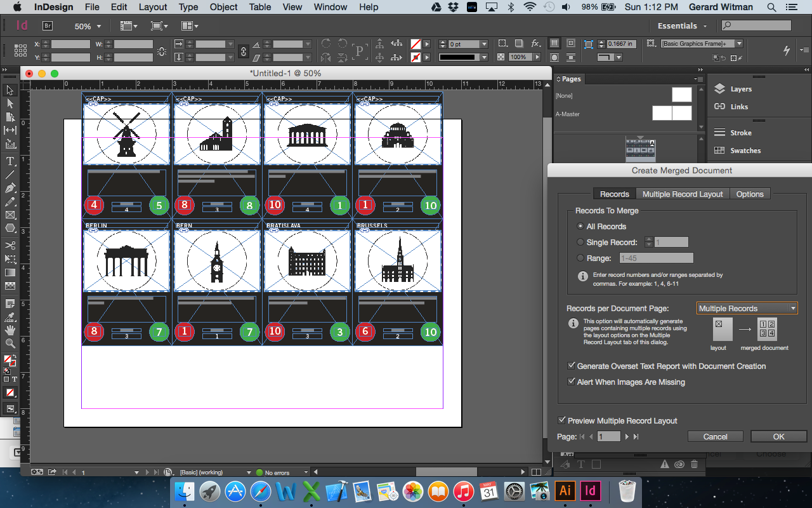Open the Records per Document Page dropdown
Viewport: 812px width, 508px height.
pyautogui.click(x=747, y=308)
